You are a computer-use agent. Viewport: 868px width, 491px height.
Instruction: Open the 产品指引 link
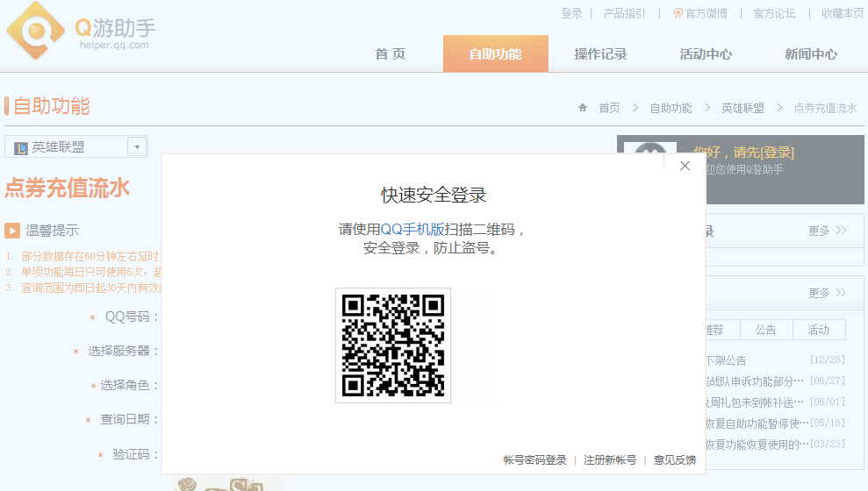pos(624,13)
